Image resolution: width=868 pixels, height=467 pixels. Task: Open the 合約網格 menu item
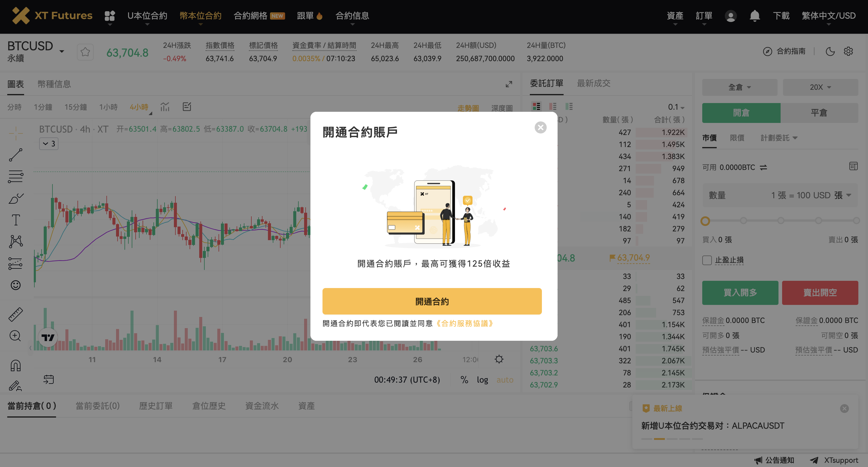click(x=259, y=15)
